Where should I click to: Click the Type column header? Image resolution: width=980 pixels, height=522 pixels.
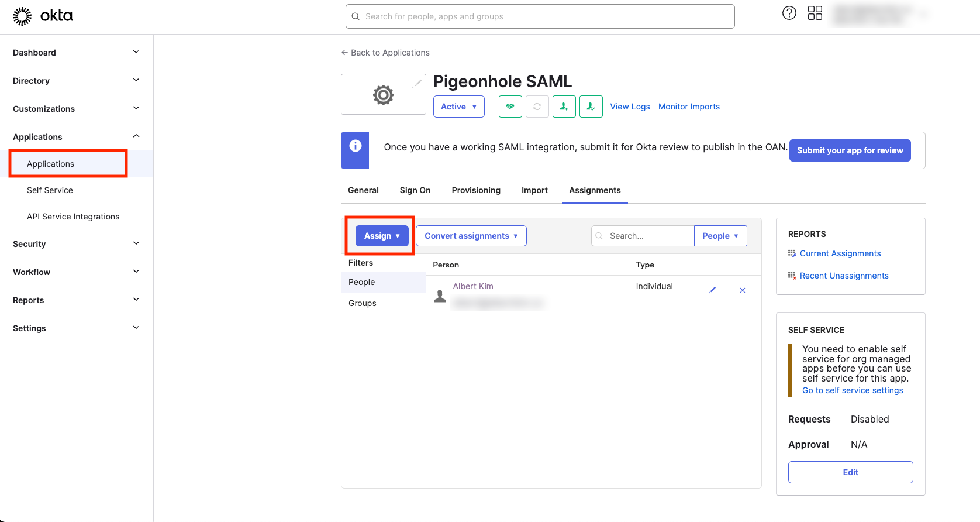(x=645, y=265)
